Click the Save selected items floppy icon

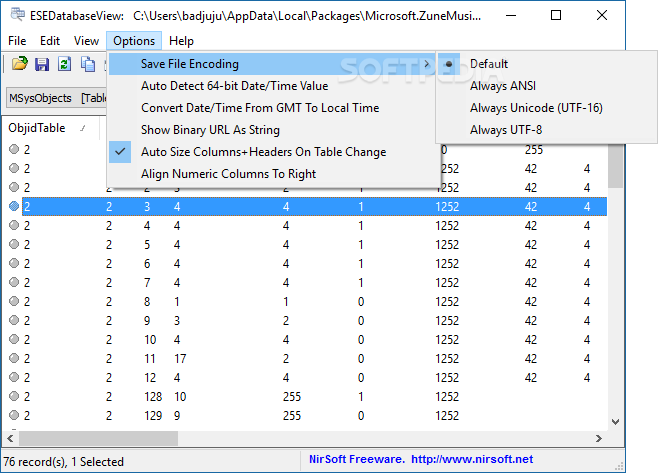pos(42,64)
